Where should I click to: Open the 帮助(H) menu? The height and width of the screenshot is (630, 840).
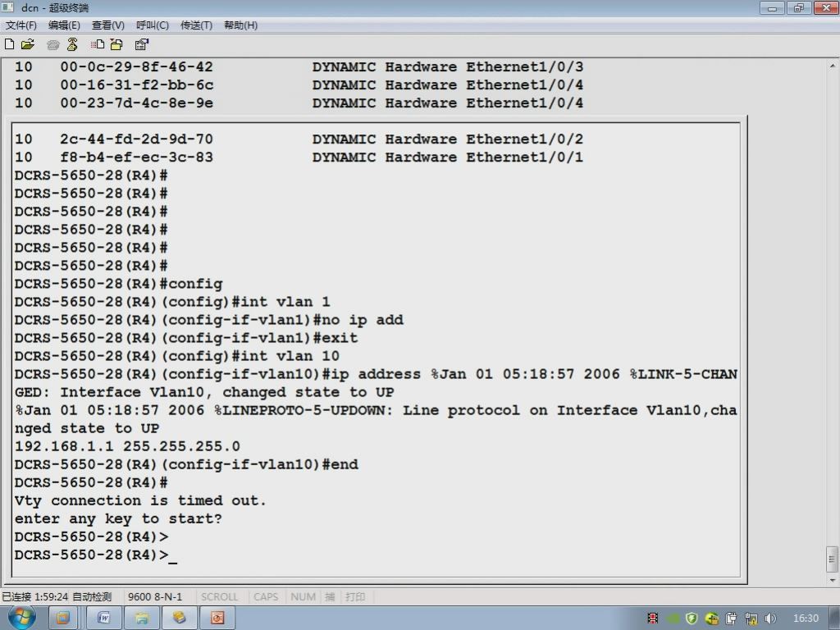[240, 25]
